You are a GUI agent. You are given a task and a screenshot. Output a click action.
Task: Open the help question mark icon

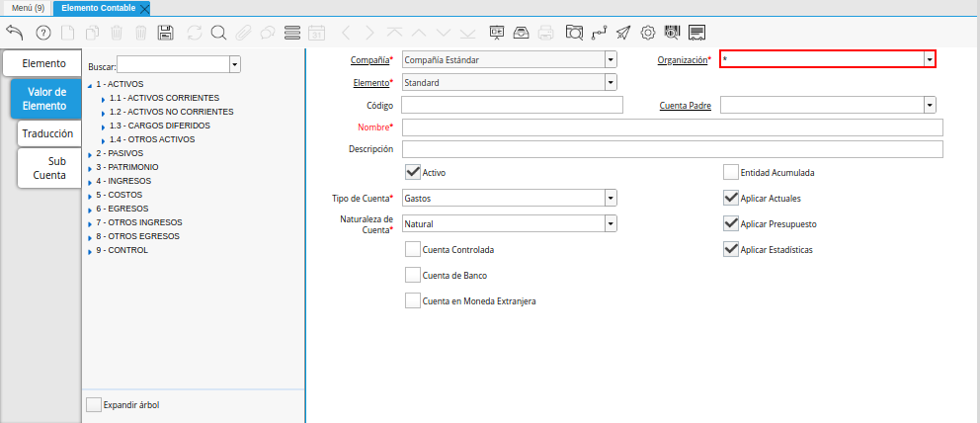coord(43,33)
